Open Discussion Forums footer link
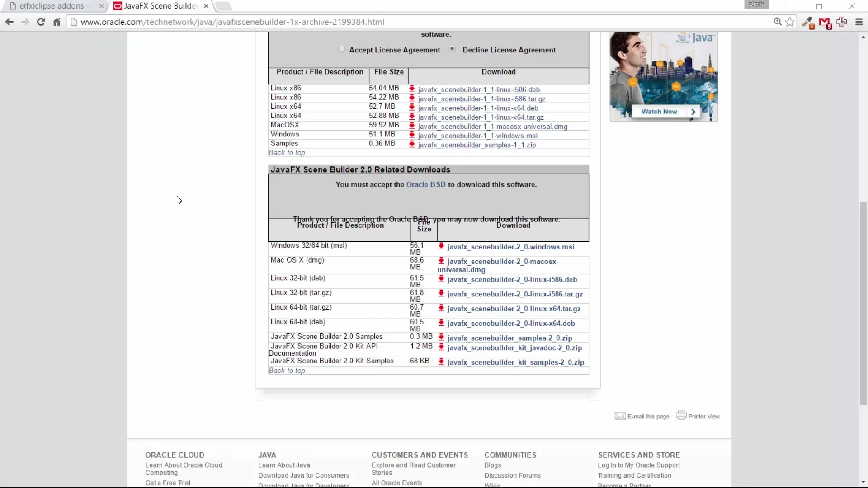The width and height of the screenshot is (868, 488). pyautogui.click(x=512, y=475)
